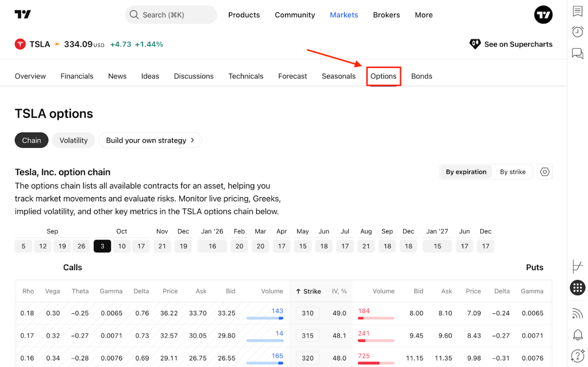Open the help center question mark icon
The width and height of the screenshot is (588, 367).
[577, 356]
